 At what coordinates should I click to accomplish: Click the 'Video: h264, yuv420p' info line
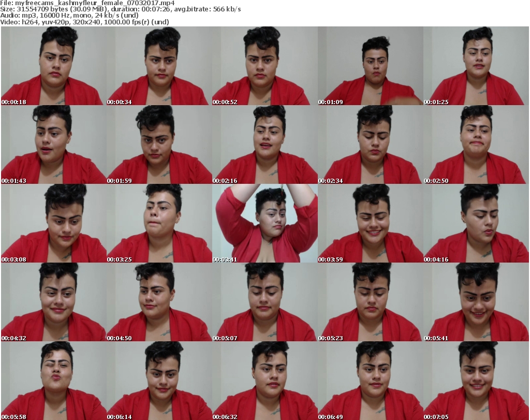84,22
